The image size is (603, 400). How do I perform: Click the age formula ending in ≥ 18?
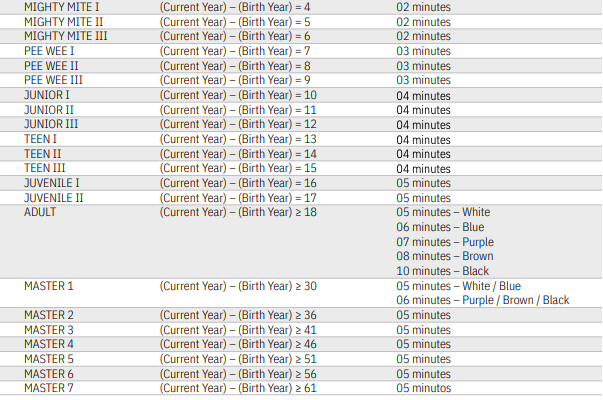[x=238, y=212]
